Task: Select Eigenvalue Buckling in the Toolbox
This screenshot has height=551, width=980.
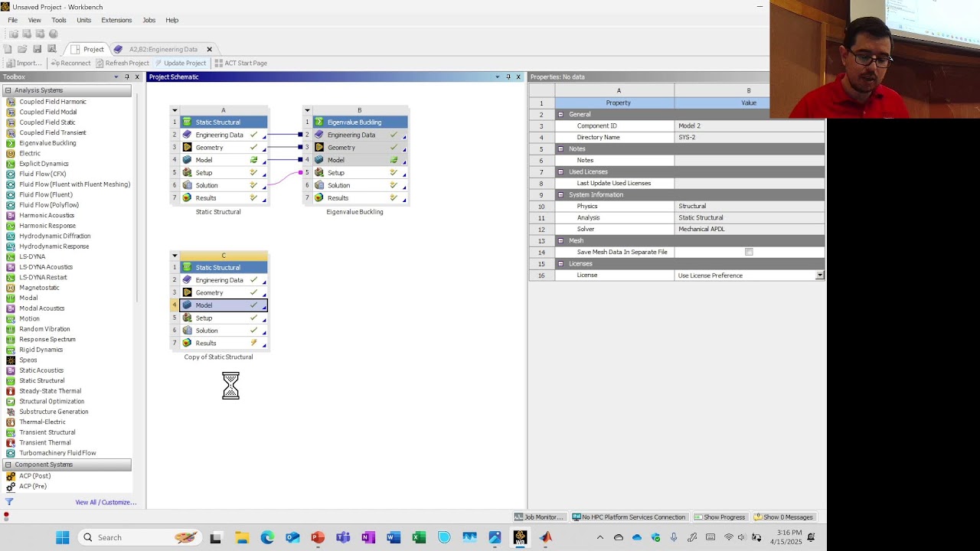Action: (x=47, y=143)
